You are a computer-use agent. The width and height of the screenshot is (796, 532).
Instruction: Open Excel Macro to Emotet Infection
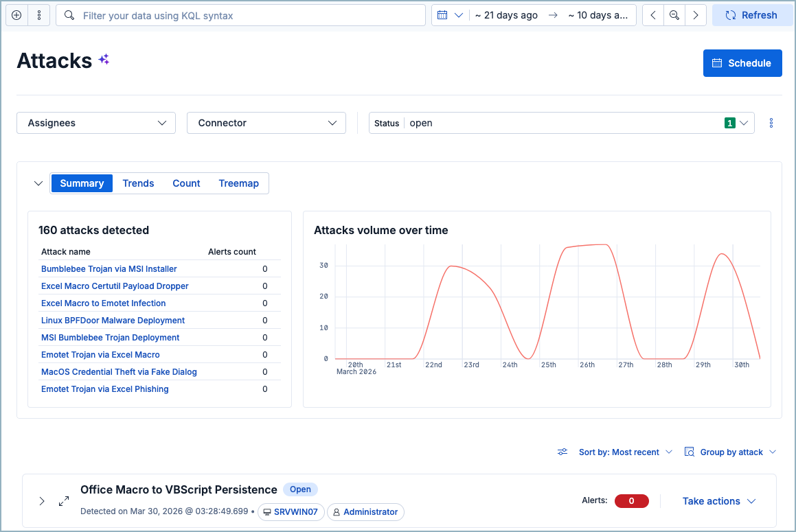click(x=104, y=303)
